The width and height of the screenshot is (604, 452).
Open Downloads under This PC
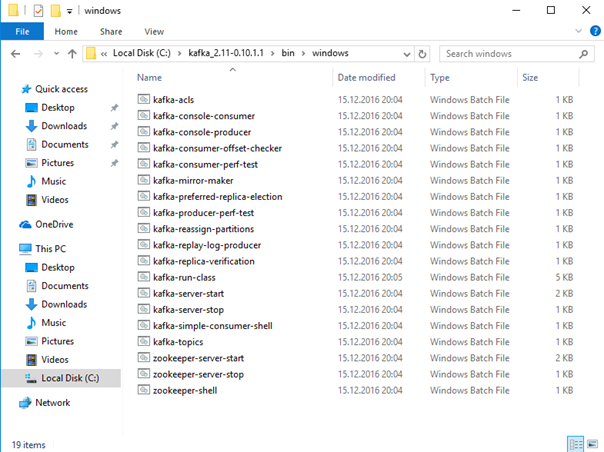[x=64, y=304]
